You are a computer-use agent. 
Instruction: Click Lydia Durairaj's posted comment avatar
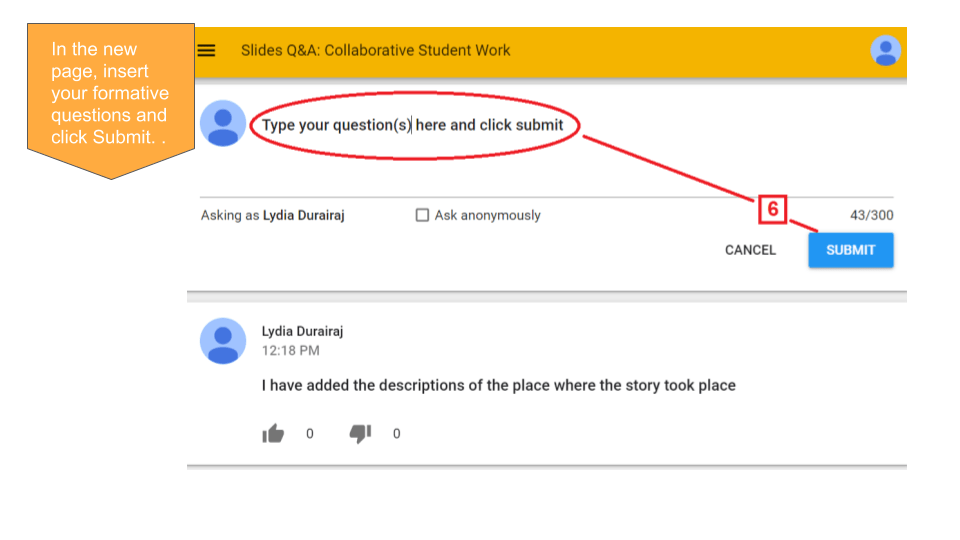[223, 341]
